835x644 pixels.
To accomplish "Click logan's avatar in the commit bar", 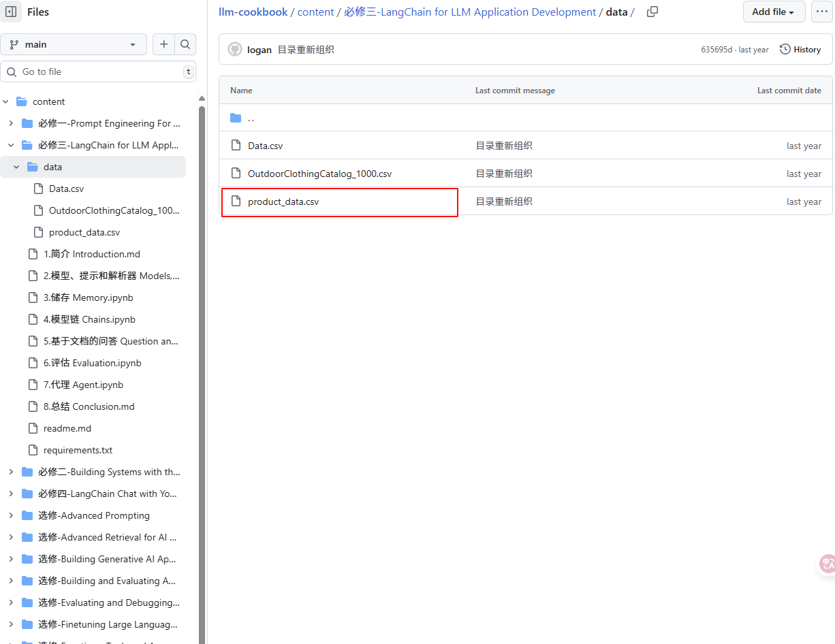I will [x=234, y=48].
